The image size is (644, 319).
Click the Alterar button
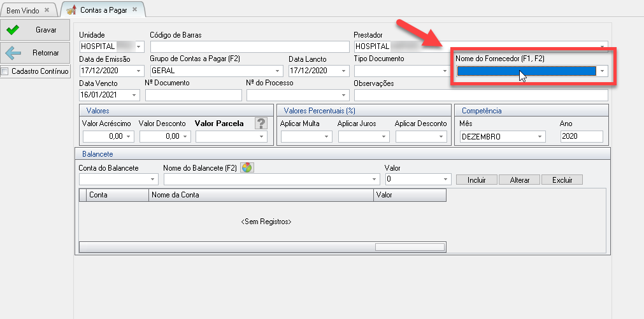click(519, 180)
